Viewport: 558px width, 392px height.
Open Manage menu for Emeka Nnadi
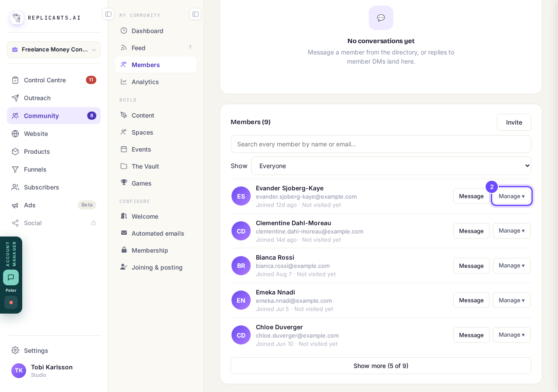(512, 300)
